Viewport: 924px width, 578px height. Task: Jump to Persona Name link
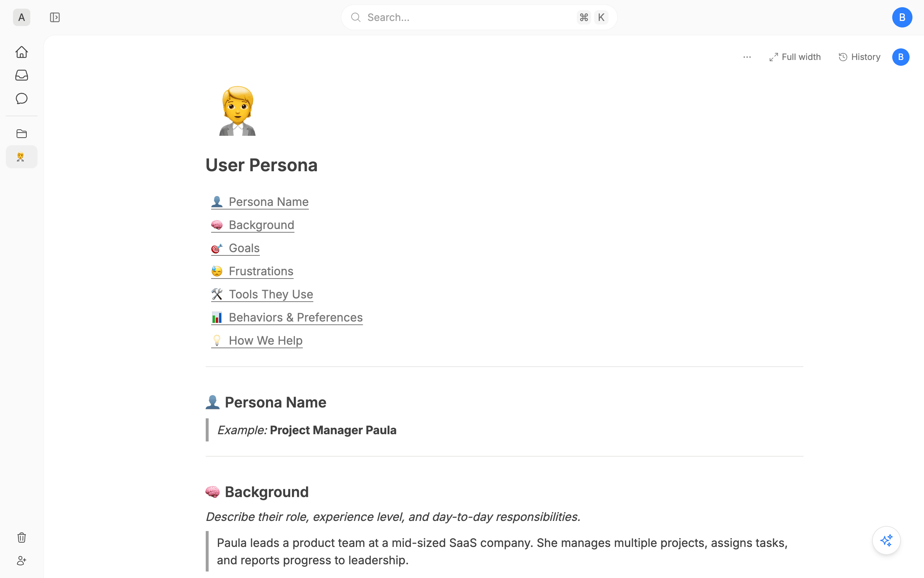click(260, 202)
